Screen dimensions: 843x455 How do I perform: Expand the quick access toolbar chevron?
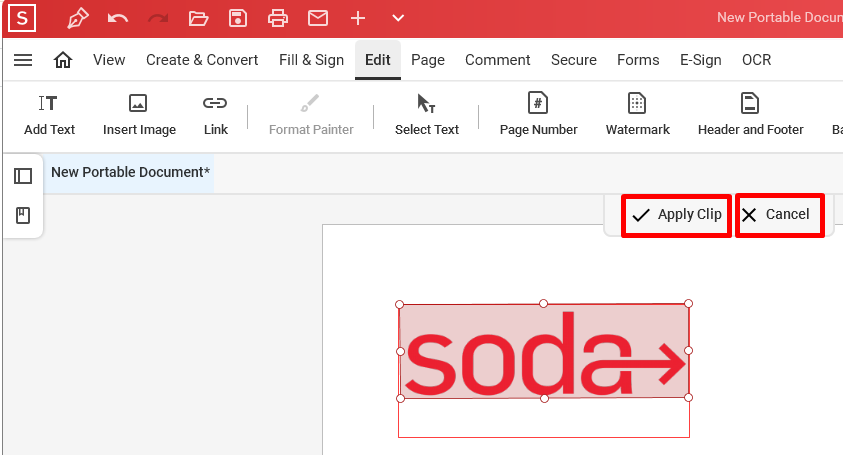[x=398, y=18]
